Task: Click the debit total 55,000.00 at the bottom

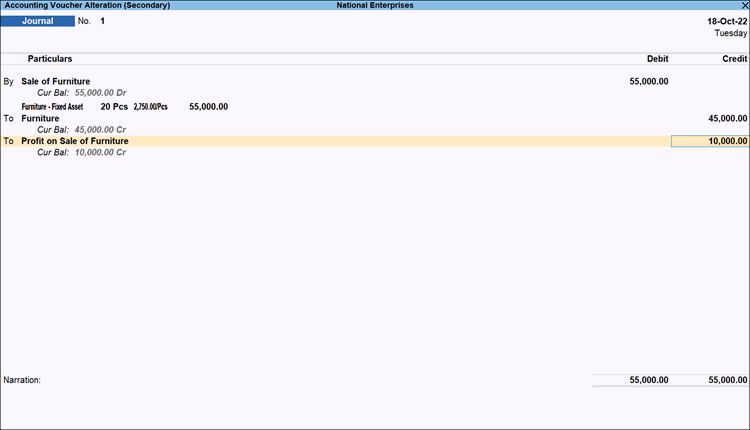Action: click(649, 380)
